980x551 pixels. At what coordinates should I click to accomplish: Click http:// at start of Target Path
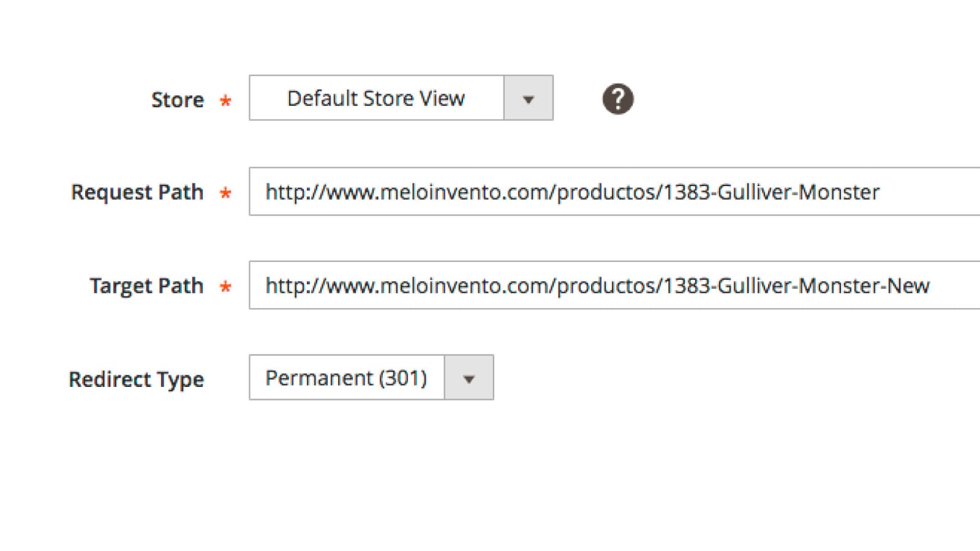point(293,286)
